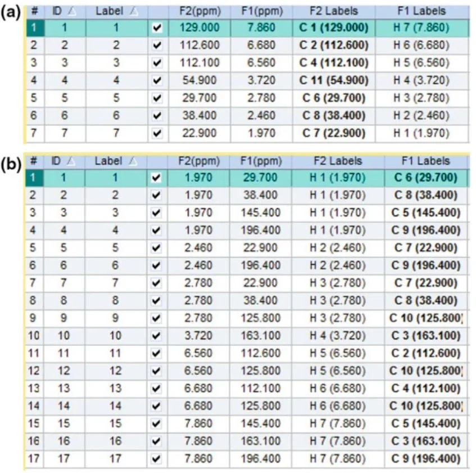Click the F1(ppm) column header in table (b)
This screenshot has width=476, height=473.
pos(261,161)
